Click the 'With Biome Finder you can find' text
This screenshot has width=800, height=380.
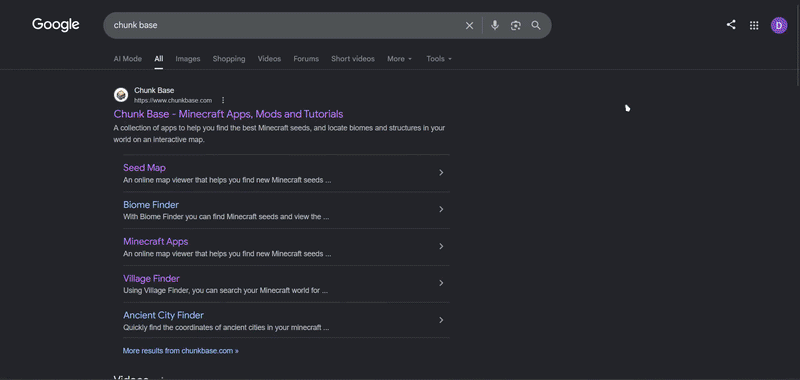point(226,217)
